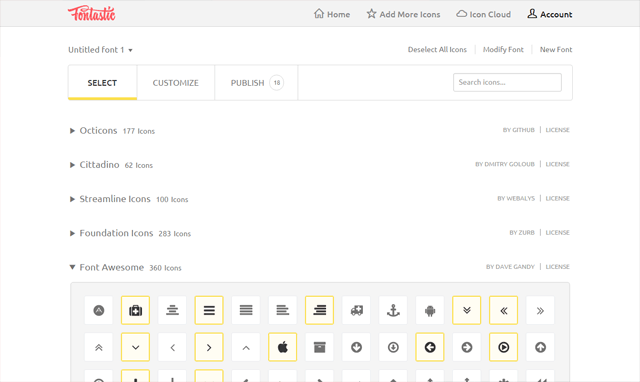
Task: Deselect the highlighted medkit icon
Action: [136, 311]
